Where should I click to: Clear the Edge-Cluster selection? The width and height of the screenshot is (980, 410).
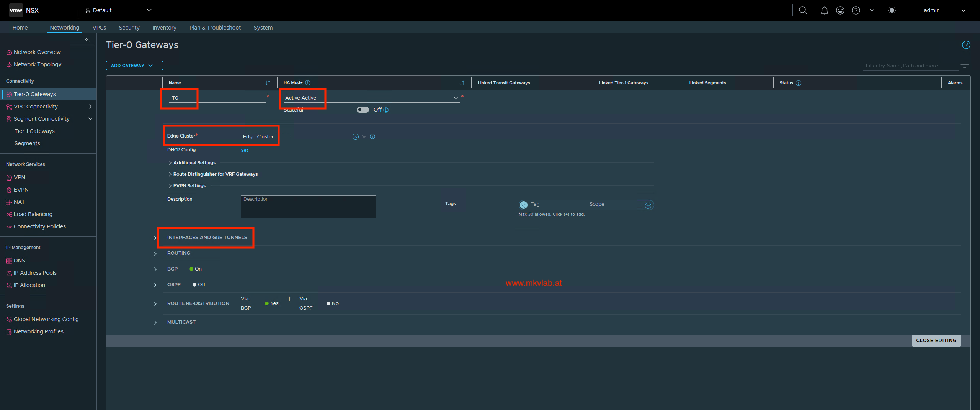click(x=356, y=137)
